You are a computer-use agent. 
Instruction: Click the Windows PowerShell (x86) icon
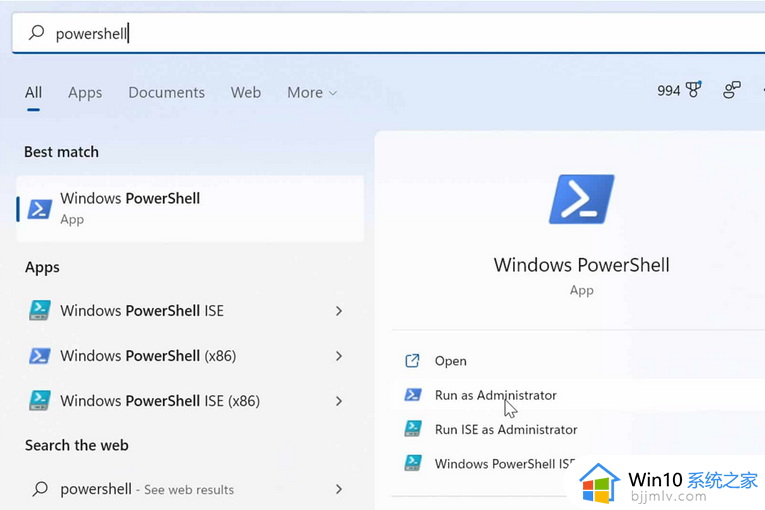pos(40,356)
